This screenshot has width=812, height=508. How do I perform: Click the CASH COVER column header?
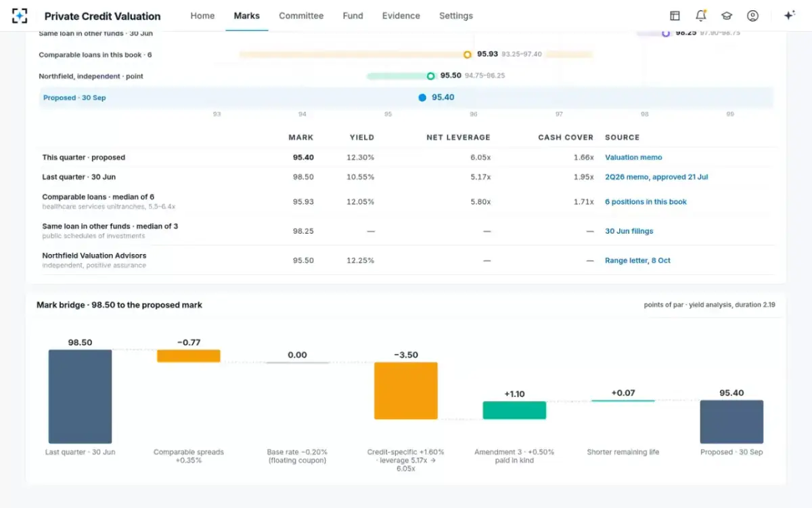[x=566, y=137]
